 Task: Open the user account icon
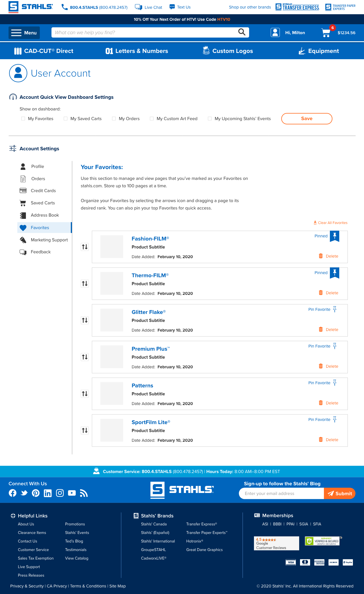[275, 32]
